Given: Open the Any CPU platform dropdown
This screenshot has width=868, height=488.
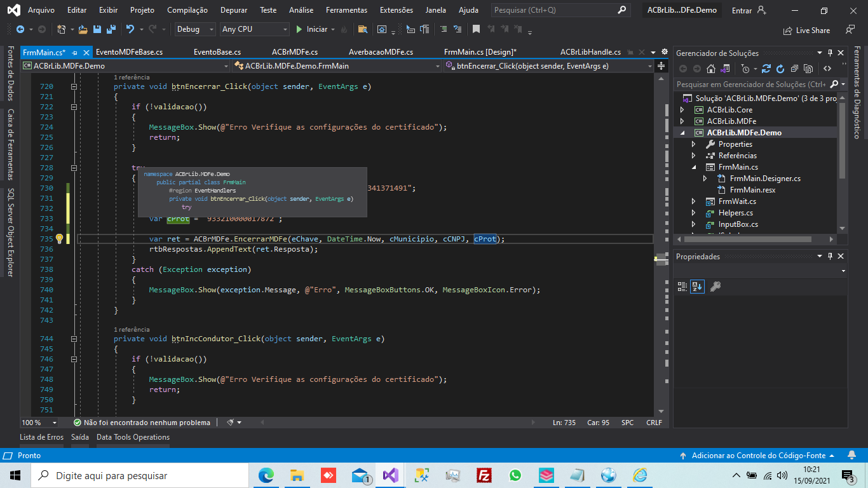Looking at the screenshot, I should 255,29.
